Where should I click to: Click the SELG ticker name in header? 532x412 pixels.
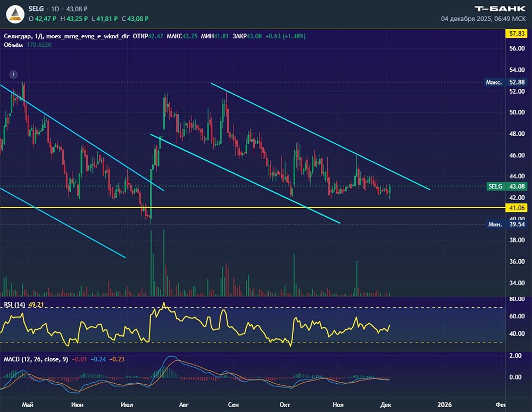[37, 10]
